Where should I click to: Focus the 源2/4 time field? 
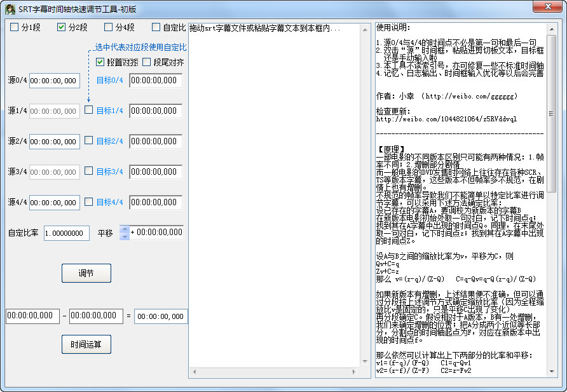pyautogui.click(x=54, y=142)
